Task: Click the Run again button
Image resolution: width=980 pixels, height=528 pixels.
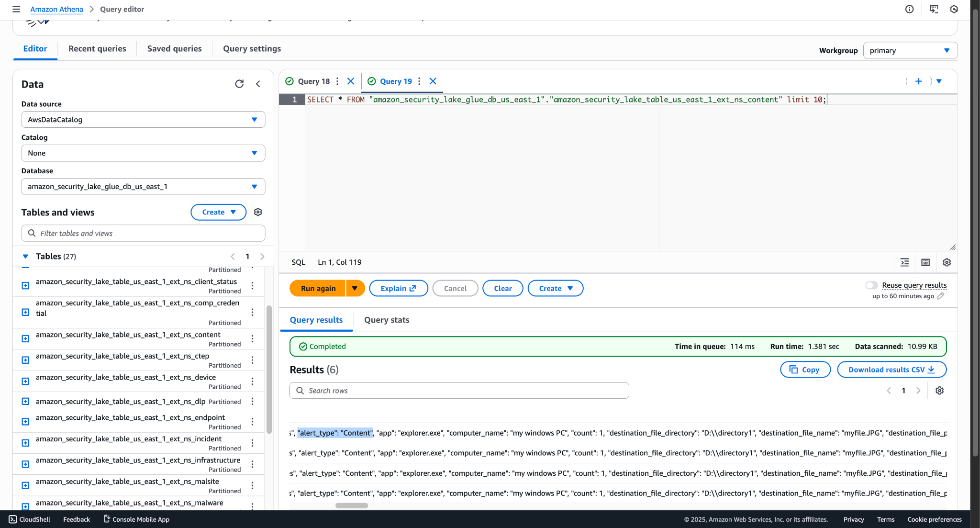Action: 318,288
